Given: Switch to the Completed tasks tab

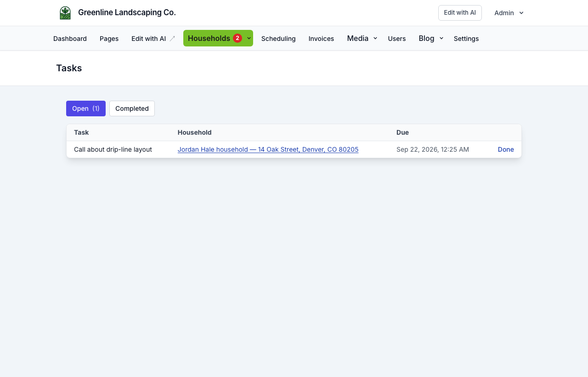Looking at the screenshot, I should (x=132, y=109).
